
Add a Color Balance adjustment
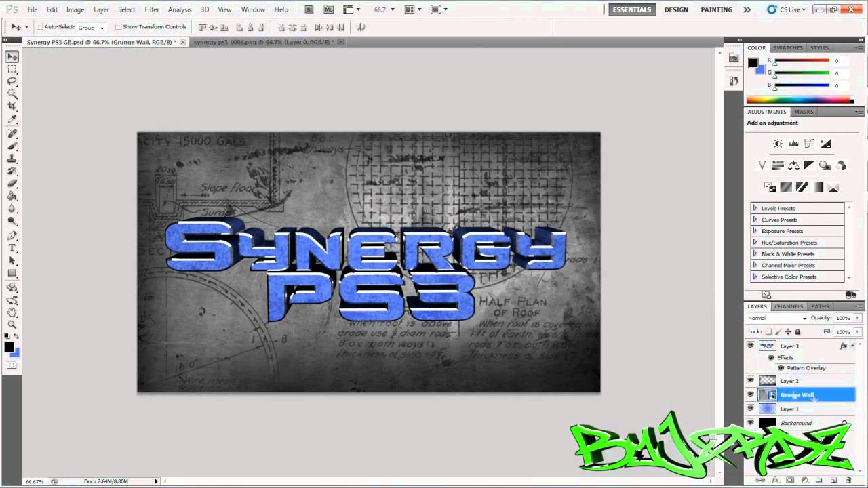[x=793, y=165]
